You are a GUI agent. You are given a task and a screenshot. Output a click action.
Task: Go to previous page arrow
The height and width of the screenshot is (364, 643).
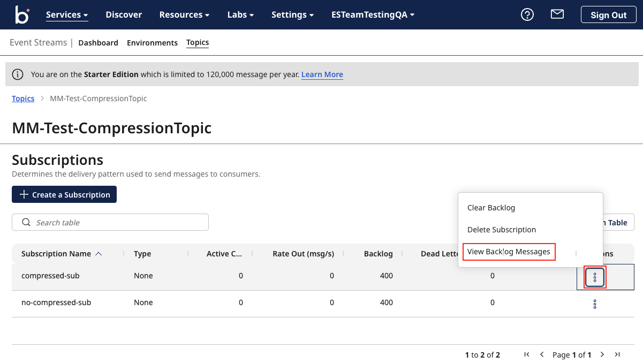tap(542, 354)
